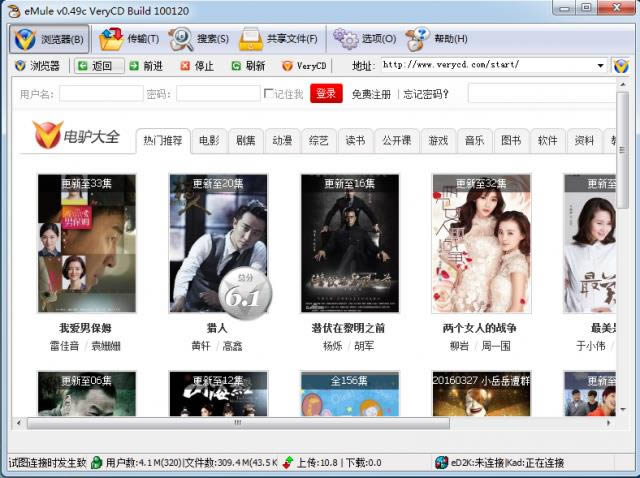Open the 共享文件(F) shared files view

click(x=278, y=39)
